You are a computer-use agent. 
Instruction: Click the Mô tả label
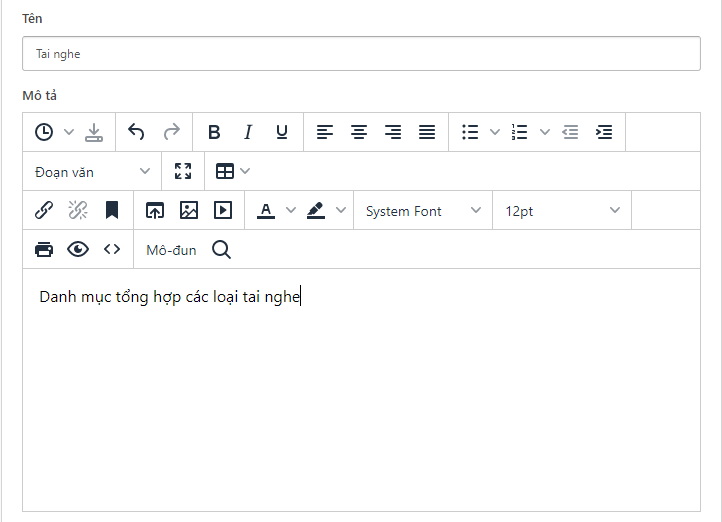tap(40, 96)
